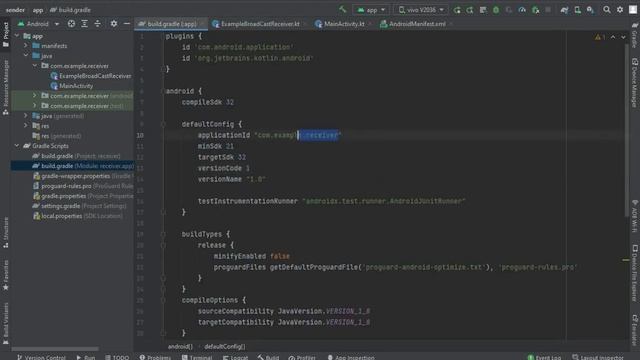
Task: Select local.properties in project tree
Action: (x=78, y=216)
